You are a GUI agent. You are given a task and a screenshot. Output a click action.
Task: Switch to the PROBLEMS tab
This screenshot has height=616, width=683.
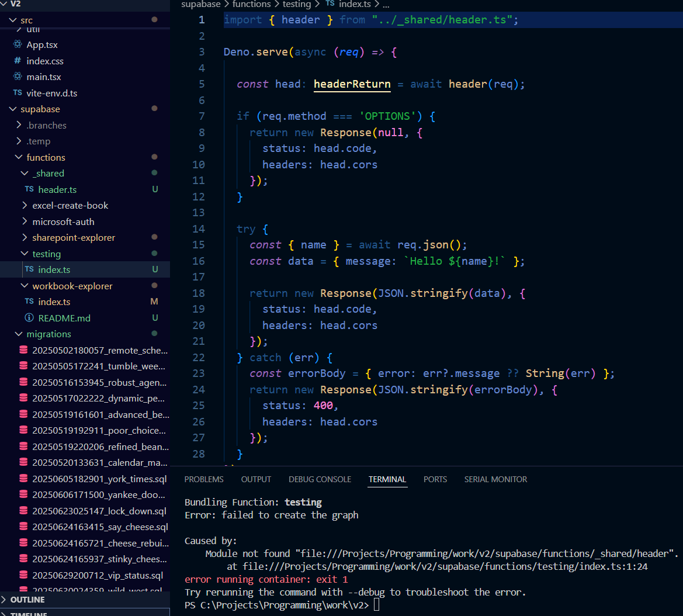pyautogui.click(x=204, y=479)
